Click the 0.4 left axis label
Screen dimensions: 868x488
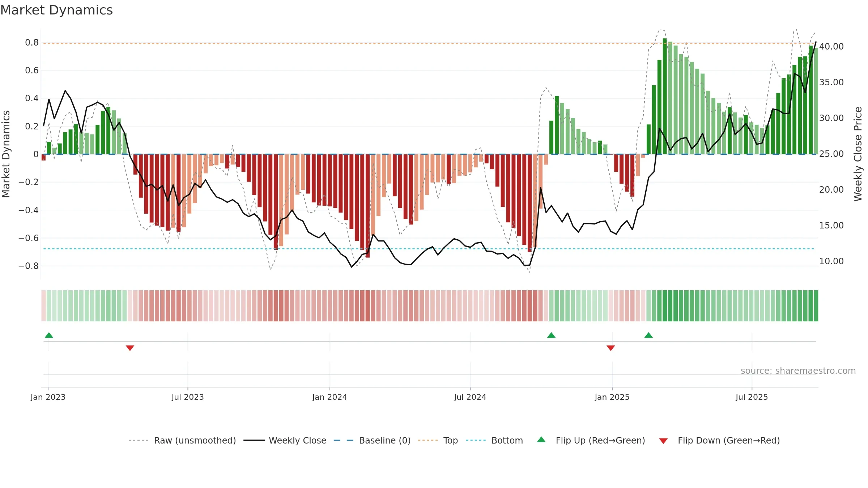(x=32, y=98)
